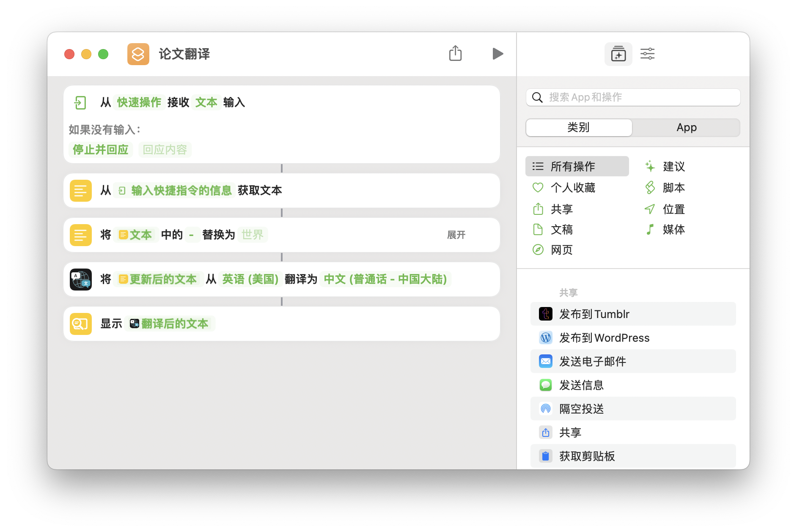Expand the replace text action with 展开
797x532 pixels.
pos(456,235)
